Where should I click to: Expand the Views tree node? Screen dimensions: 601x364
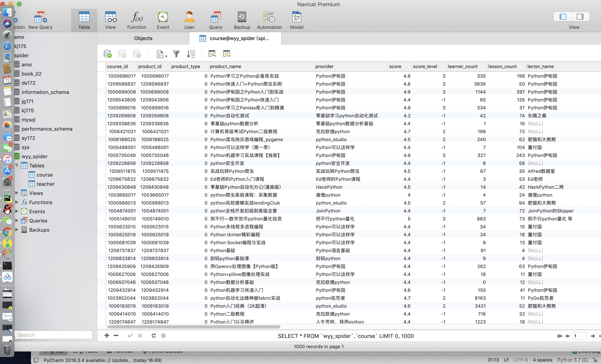point(17,193)
